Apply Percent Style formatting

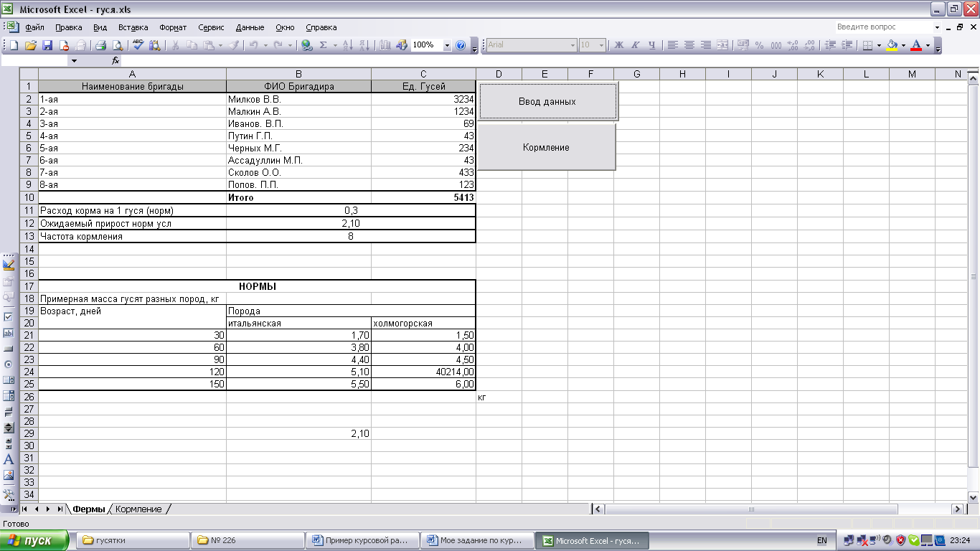(x=760, y=45)
